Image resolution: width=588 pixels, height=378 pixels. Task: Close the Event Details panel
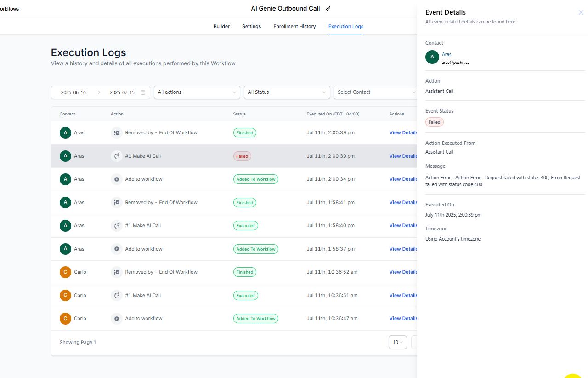[x=581, y=12]
